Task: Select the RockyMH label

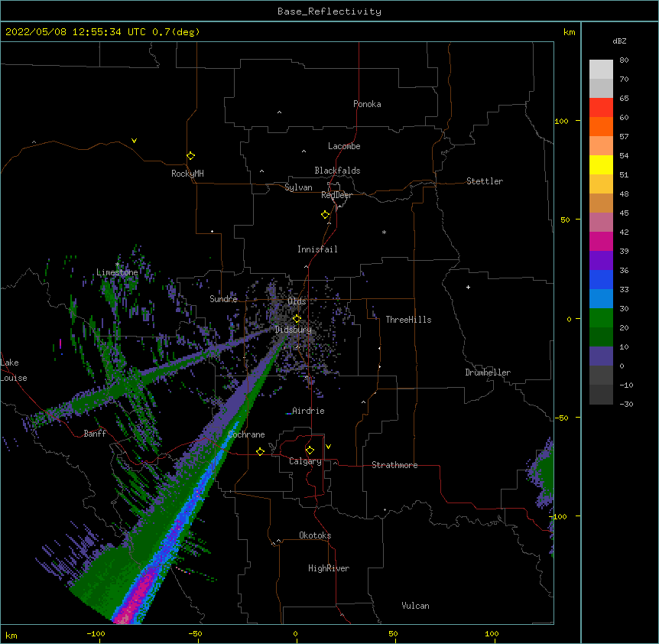Action: pos(187,174)
